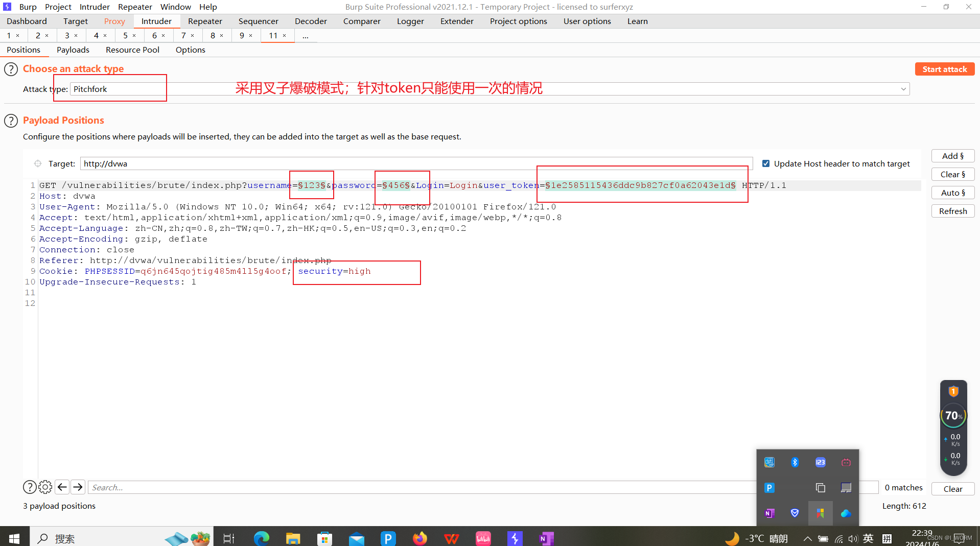980x546 pixels.
Task: Click the Refresh button
Action: (953, 211)
